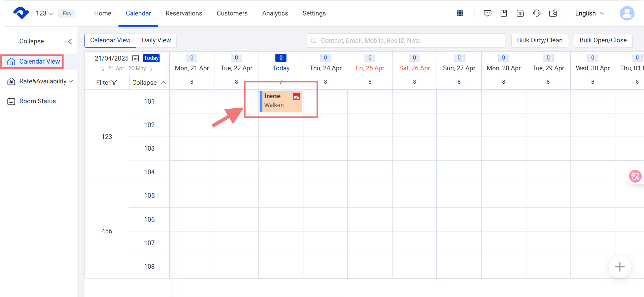Open the 123 property selector dropdown
Image resolution: width=644 pixels, height=297 pixels.
[45, 13]
